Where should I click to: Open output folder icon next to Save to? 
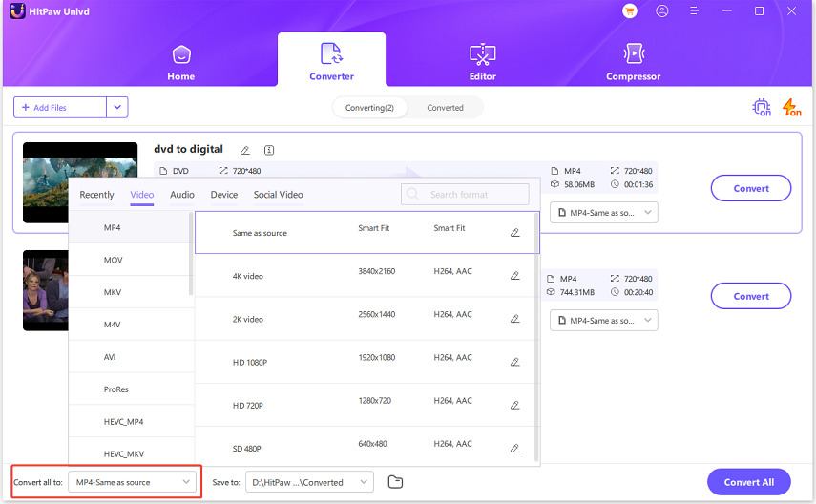click(x=395, y=482)
